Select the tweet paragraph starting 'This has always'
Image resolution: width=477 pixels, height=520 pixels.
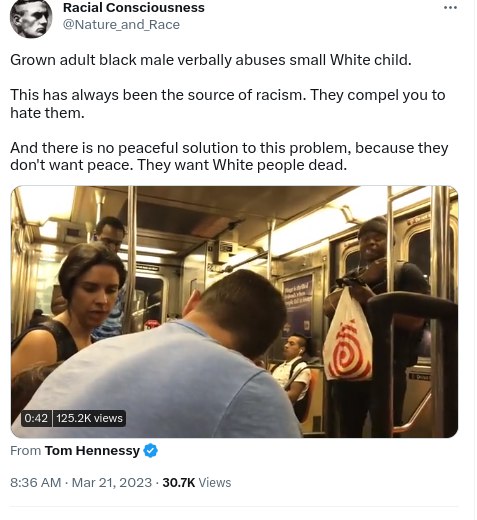point(228,104)
